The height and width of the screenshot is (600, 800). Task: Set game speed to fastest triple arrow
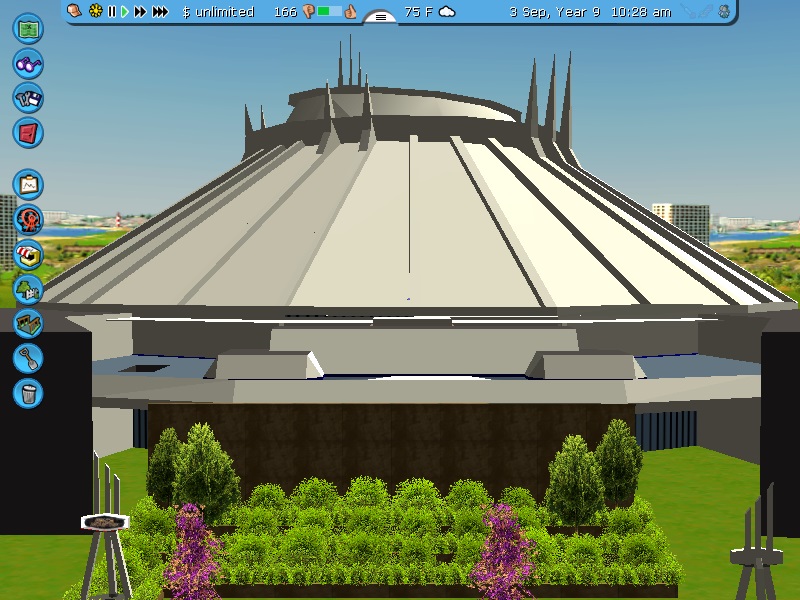[x=160, y=12]
